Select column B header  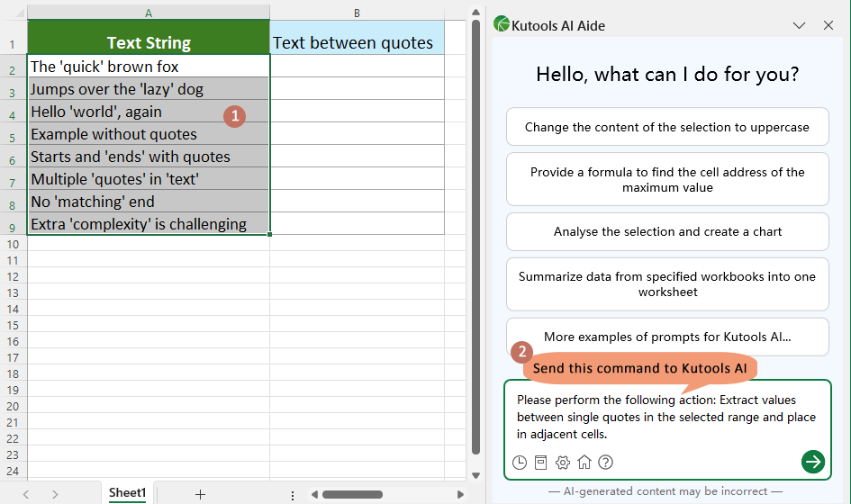[357, 13]
